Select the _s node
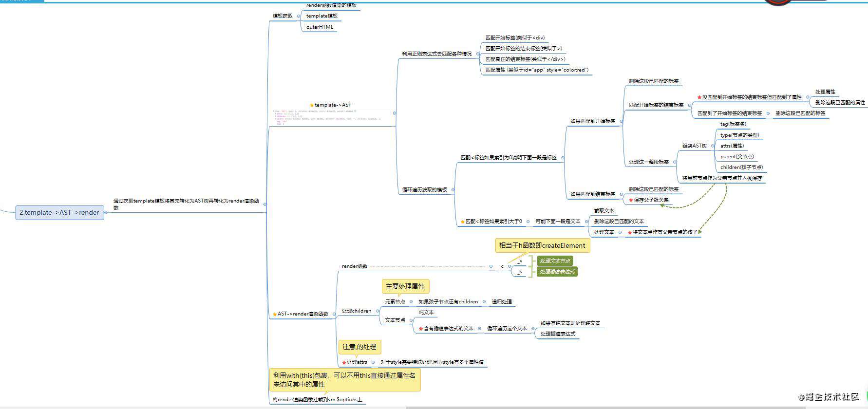 pyautogui.click(x=520, y=272)
